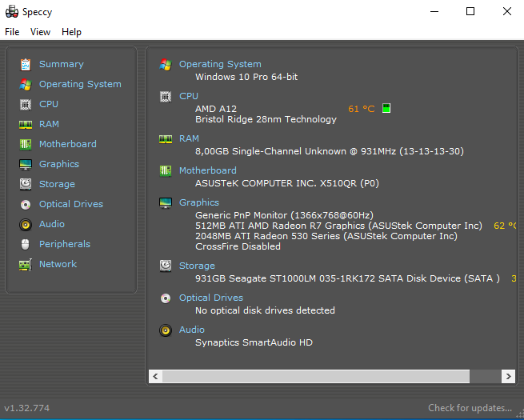Click Bristol Ridge 28nm Technology text

coord(266,120)
